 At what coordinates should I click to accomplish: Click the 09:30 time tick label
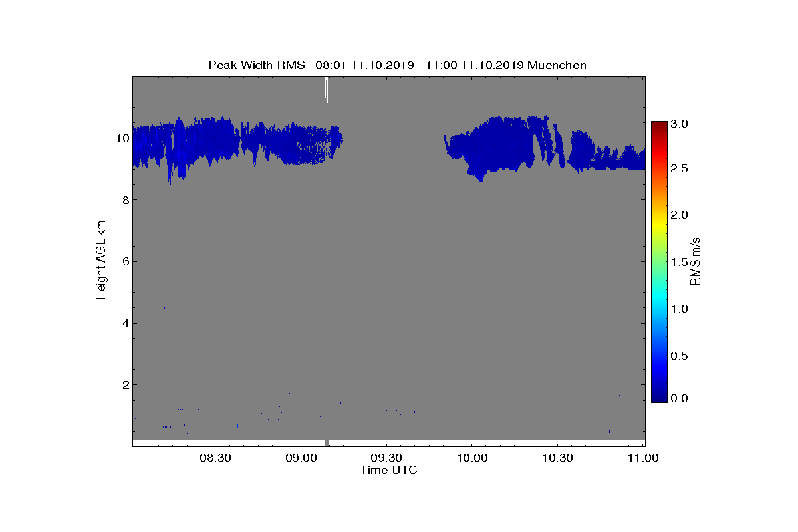click(386, 458)
